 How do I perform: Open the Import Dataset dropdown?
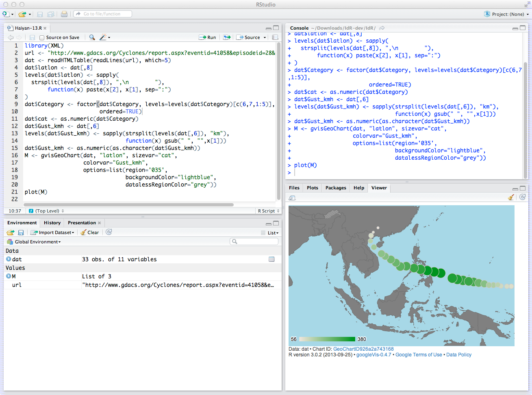click(53, 232)
